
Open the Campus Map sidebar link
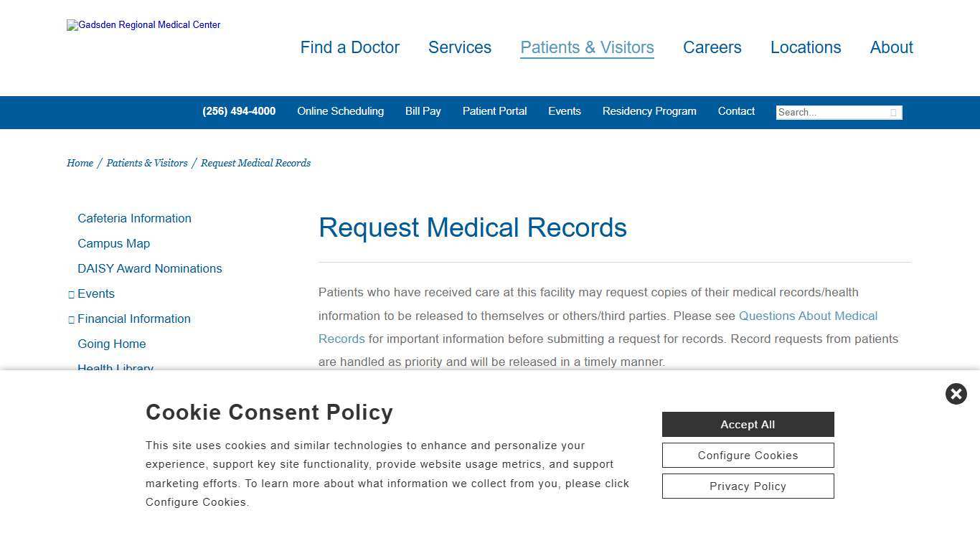113,243
